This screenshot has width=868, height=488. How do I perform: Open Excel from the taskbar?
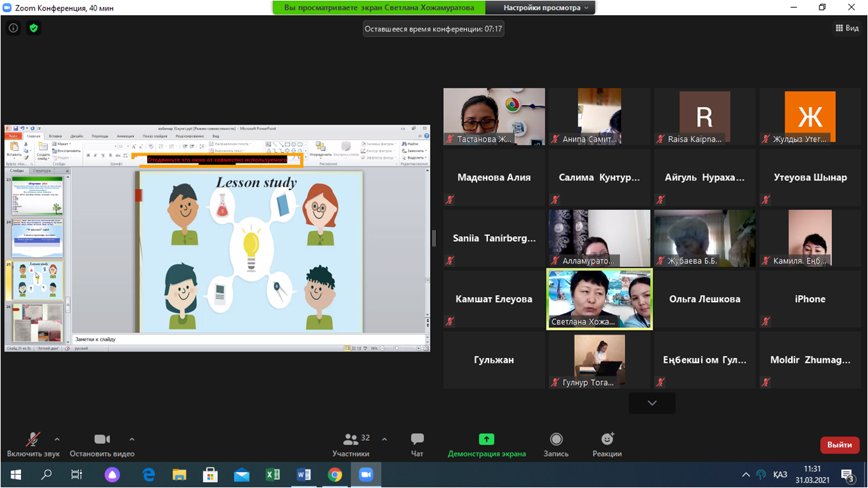(x=272, y=475)
